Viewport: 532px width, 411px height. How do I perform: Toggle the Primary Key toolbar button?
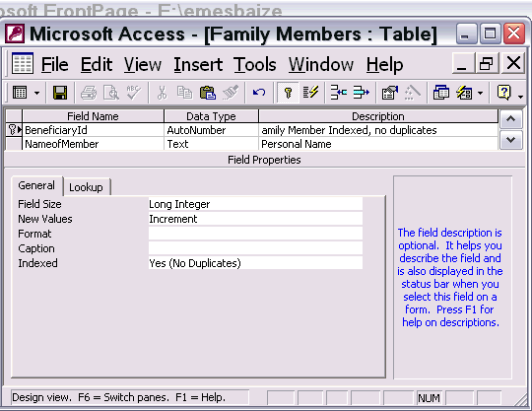pos(288,93)
